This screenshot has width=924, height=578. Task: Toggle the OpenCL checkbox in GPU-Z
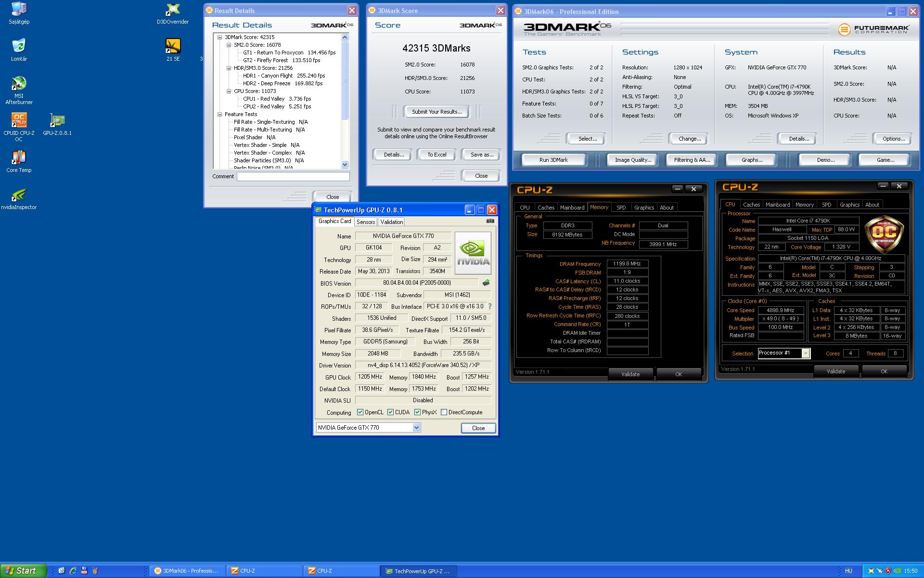click(360, 412)
